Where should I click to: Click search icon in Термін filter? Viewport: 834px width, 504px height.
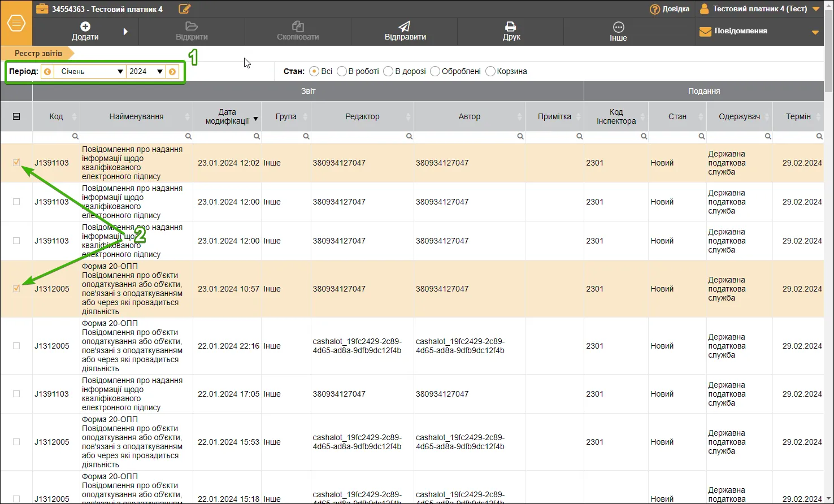coord(819,137)
